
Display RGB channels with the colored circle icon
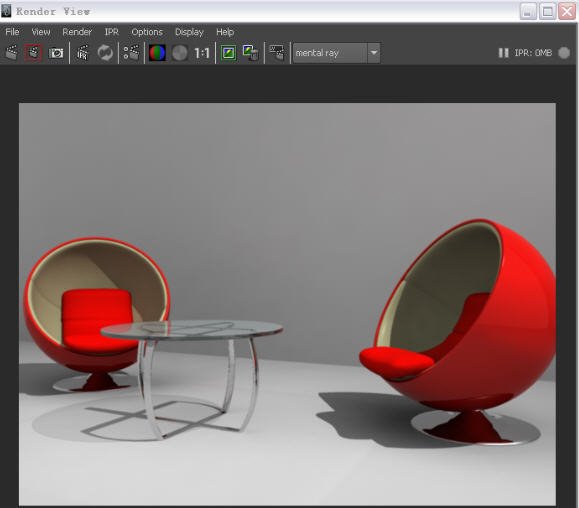157,53
